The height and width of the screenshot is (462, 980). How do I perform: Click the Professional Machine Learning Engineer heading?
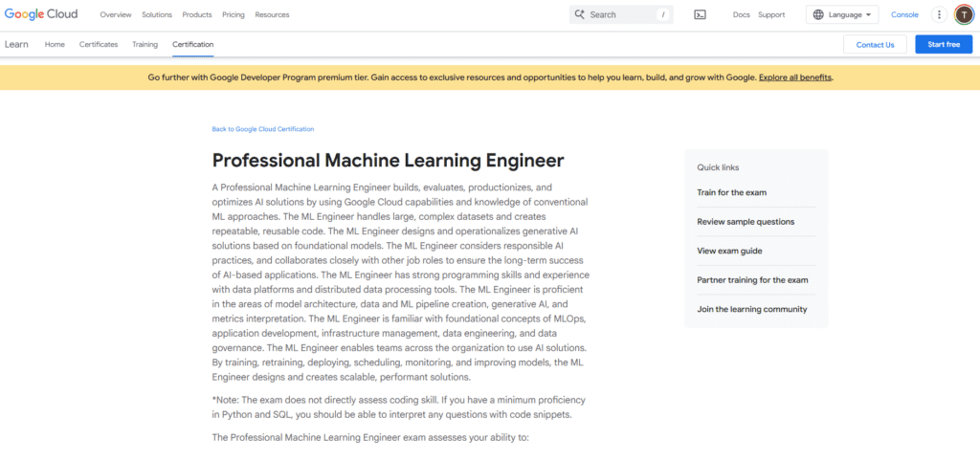pos(389,161)
